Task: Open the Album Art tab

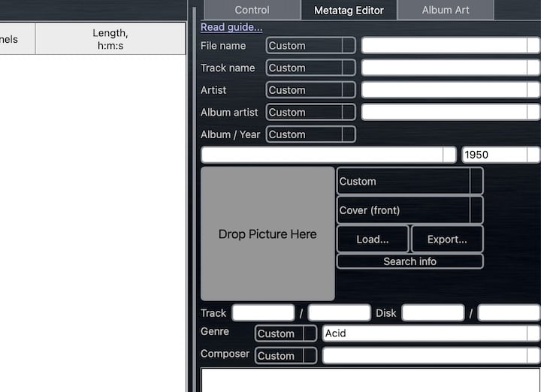Action: tap(446, 10)
